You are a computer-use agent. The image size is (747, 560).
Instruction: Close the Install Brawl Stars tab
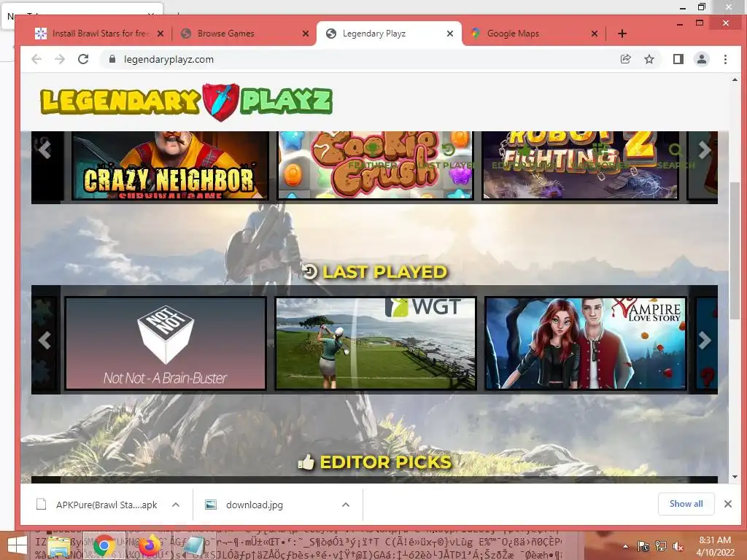(160, 34)
